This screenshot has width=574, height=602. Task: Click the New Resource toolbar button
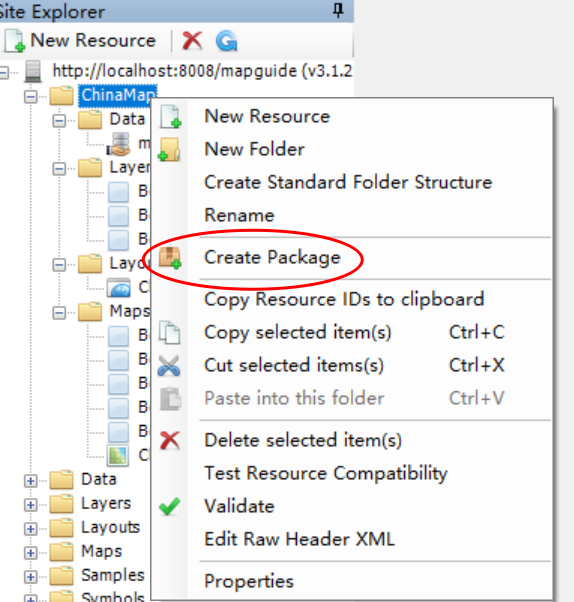80,41
